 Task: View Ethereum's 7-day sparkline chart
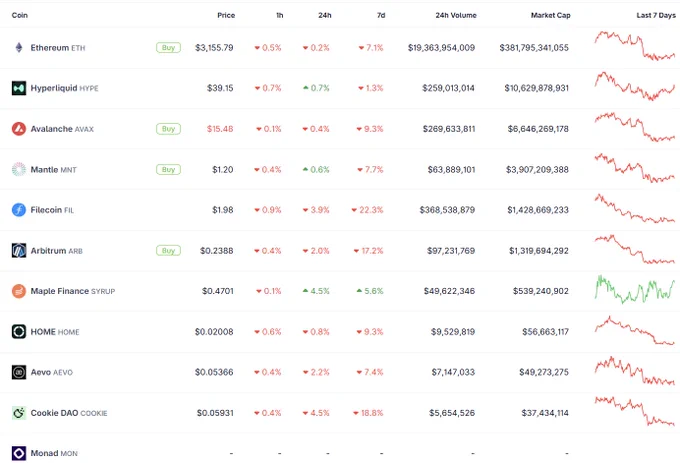point(634,46)
